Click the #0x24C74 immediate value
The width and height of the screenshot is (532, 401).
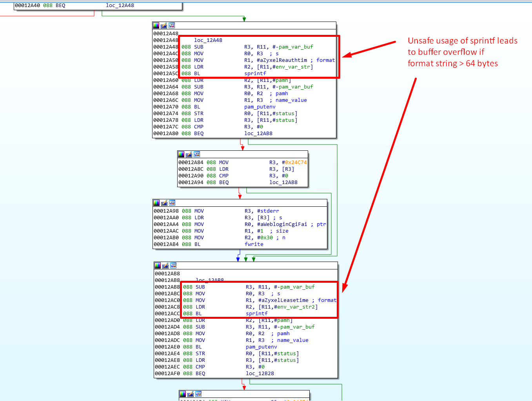click(294, 163)
